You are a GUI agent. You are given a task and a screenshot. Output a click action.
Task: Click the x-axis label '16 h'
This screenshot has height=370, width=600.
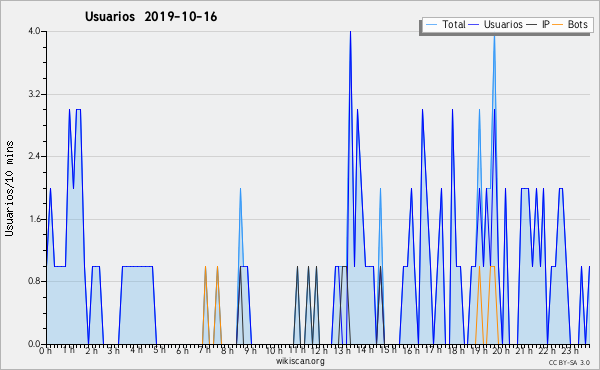click(x=410, y=351)
